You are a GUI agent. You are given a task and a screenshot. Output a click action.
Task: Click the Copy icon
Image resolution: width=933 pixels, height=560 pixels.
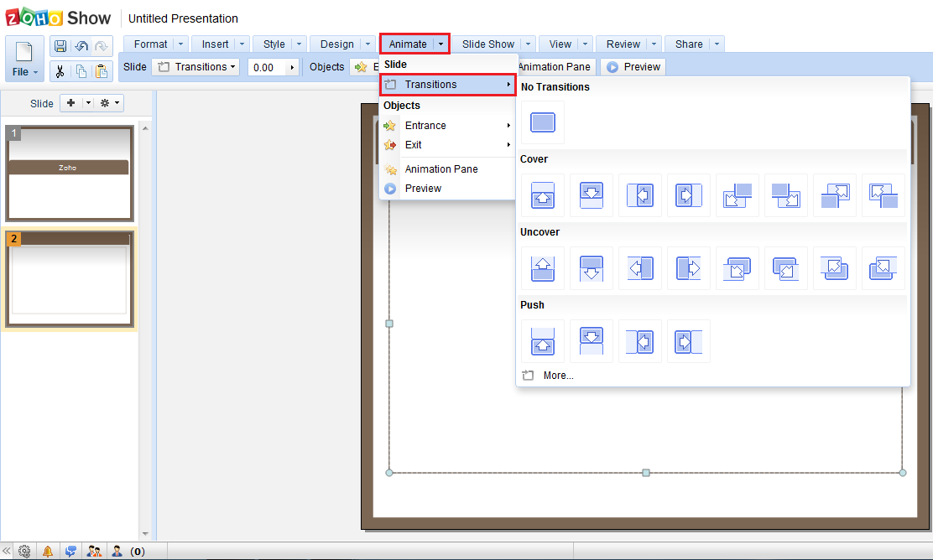coord(81,71)
